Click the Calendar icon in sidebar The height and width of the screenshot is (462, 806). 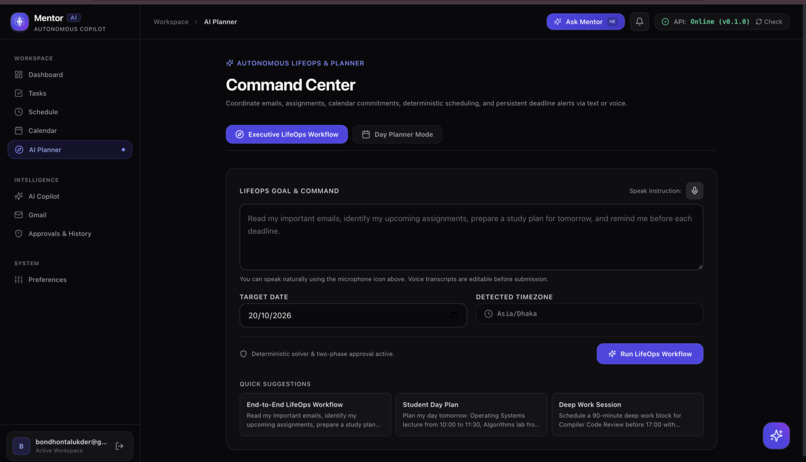tap(19, 131)
